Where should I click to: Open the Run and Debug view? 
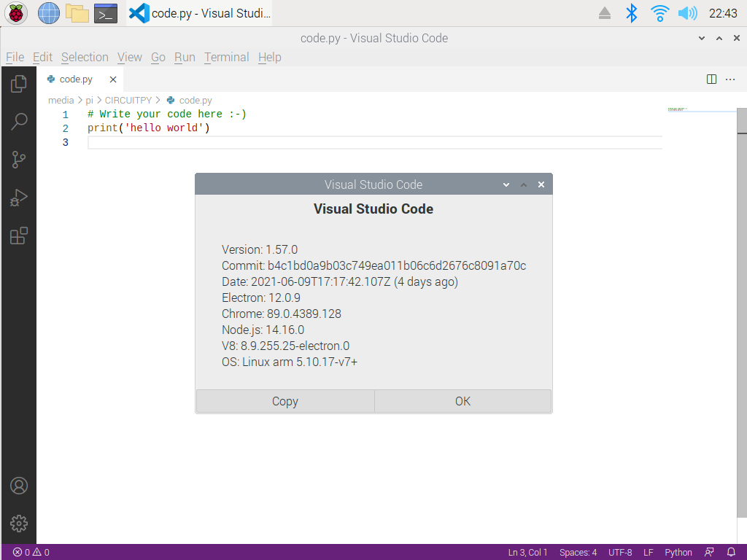18,198
